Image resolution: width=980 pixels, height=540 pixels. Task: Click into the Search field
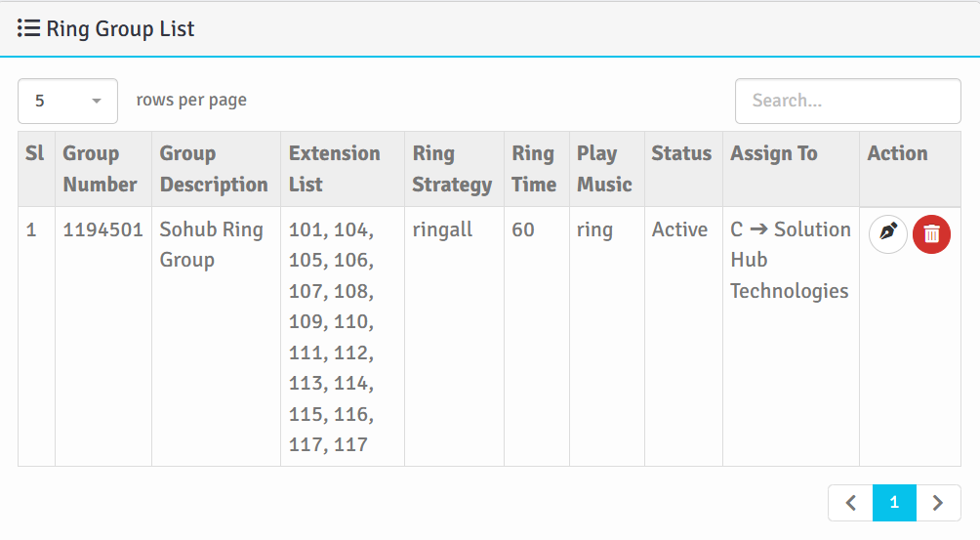point(847,101)
